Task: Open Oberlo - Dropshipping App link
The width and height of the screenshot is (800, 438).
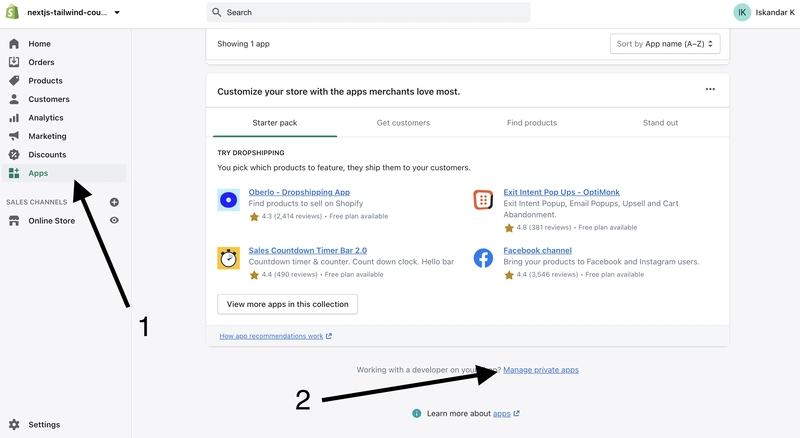Action: 299,192
